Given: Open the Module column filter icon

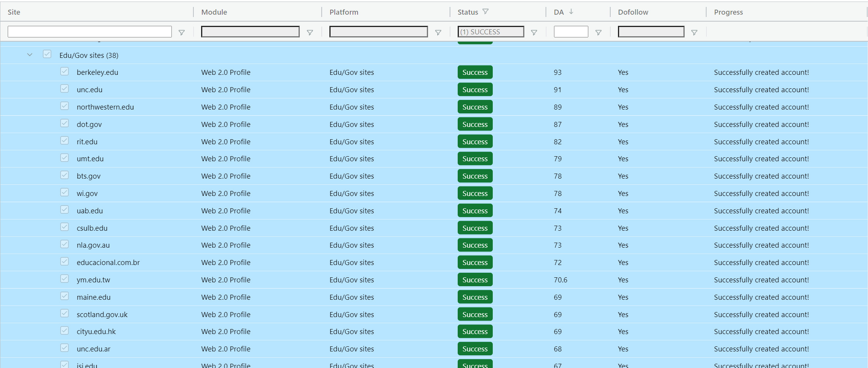Looking at the screenshot, I should pyautogui.click(x=310, y=32).
